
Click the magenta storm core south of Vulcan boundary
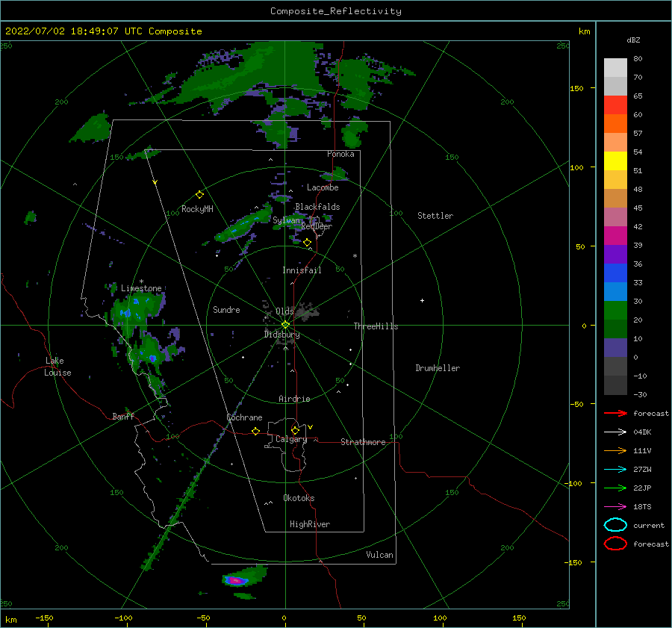coord(235,580)
